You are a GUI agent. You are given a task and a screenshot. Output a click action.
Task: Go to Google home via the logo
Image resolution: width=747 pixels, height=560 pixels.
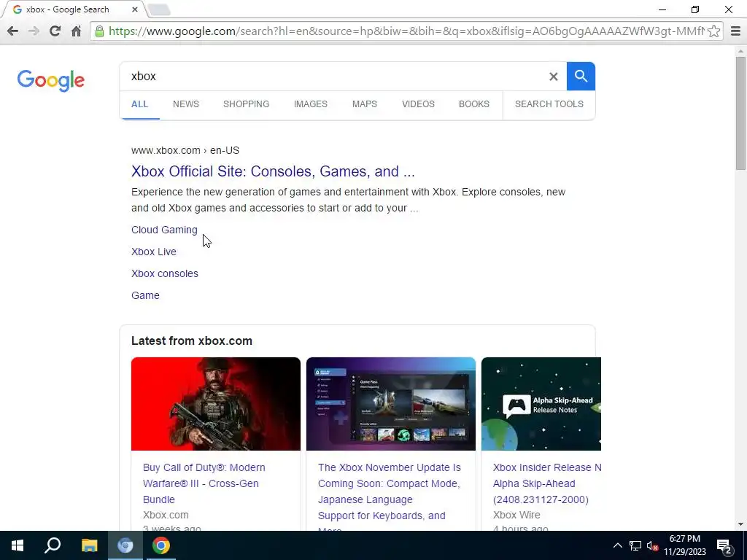point(51,80)
